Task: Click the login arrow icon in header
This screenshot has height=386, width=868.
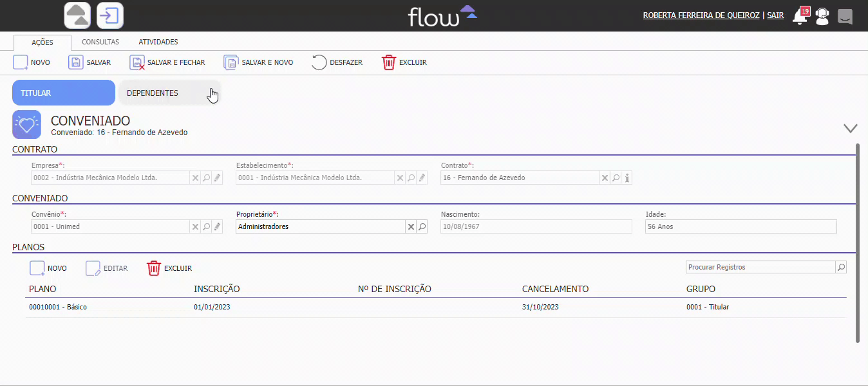Action: click(x=110, y=15)
